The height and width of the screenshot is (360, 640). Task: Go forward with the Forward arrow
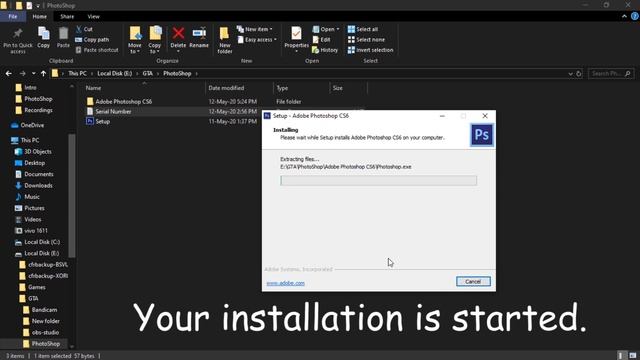(22, 73)
